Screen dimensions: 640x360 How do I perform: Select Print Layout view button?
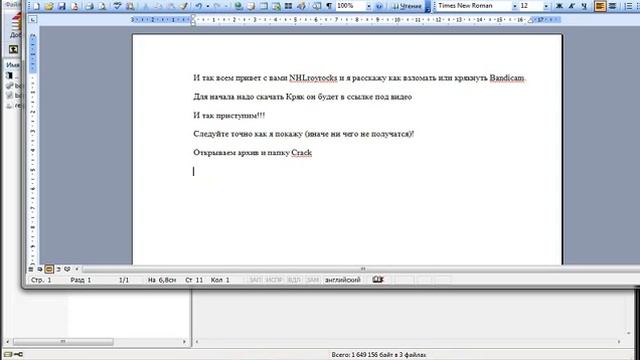[x=49, y=269]
